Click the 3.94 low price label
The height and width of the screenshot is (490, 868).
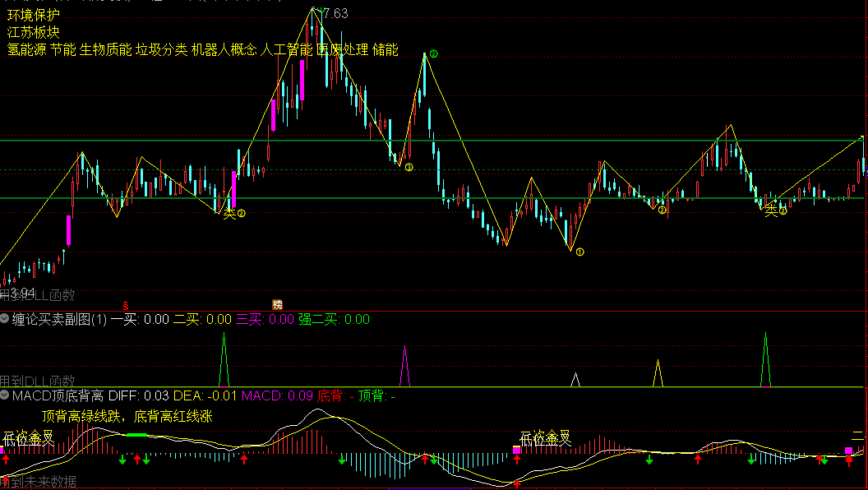[x=22, y=292]
